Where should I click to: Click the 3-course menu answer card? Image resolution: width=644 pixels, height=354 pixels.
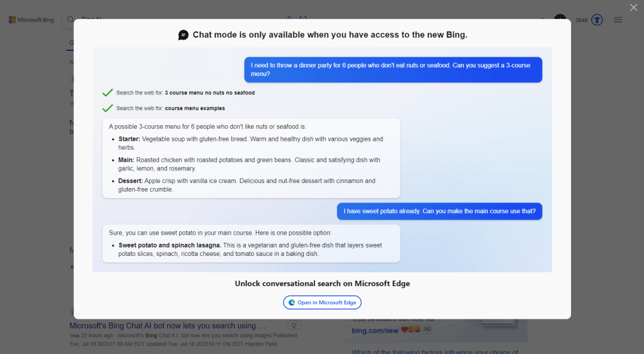pos(251,158)
